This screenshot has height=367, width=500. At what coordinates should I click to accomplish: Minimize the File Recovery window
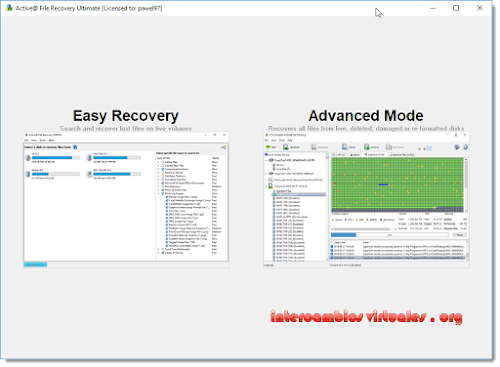point(433,8)
